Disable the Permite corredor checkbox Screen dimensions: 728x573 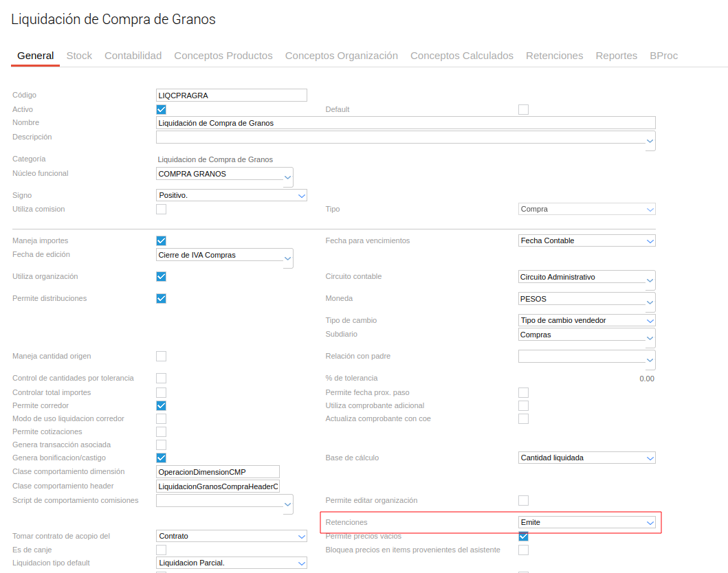tap(161, 405)
